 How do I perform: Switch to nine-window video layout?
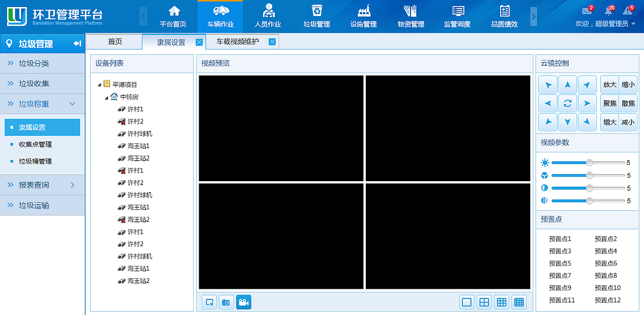pyautogui.click(x=502, y=302)
